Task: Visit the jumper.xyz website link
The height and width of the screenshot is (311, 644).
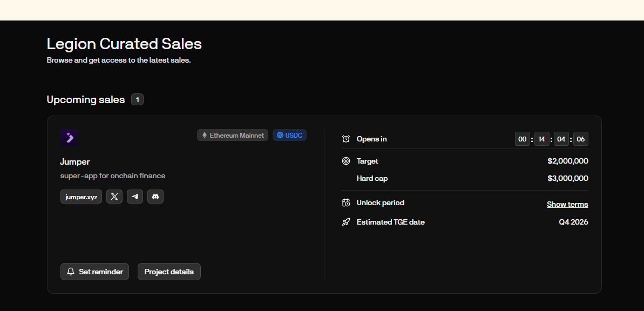Action: tap(81, 197)
